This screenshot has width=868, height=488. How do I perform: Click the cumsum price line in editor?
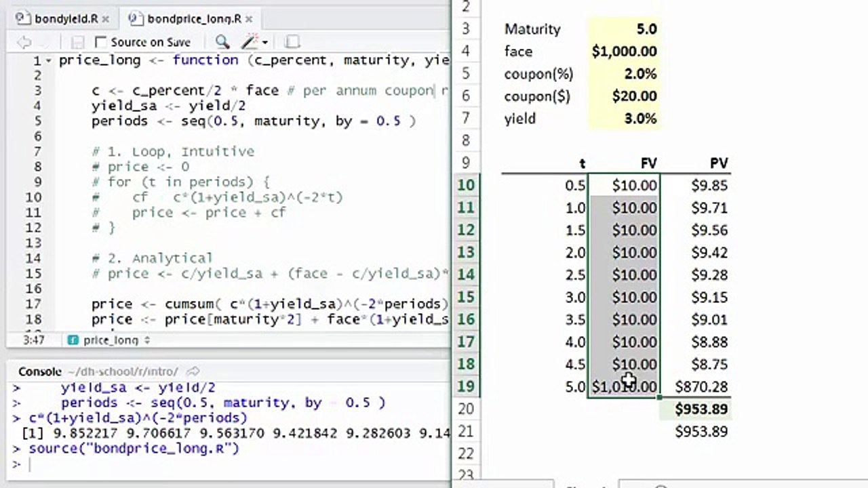coord(270,304)
